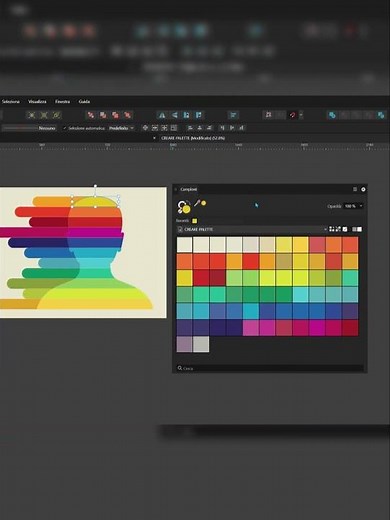
Task: Open the Campioni panel settings gear
Action: click(x=363, y=189)
